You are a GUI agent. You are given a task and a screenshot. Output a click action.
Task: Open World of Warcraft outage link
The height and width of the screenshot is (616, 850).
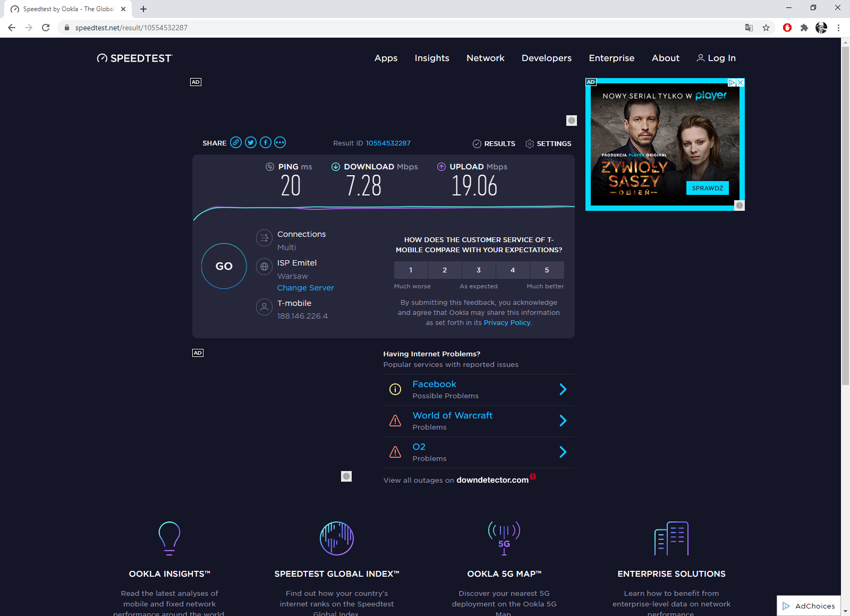point(453,416)
